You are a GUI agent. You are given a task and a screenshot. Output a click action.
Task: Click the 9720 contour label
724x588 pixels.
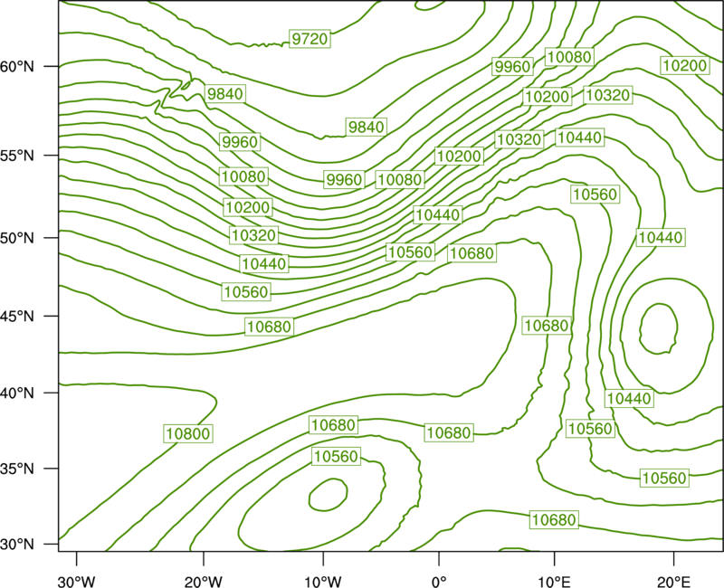point(310,39)
